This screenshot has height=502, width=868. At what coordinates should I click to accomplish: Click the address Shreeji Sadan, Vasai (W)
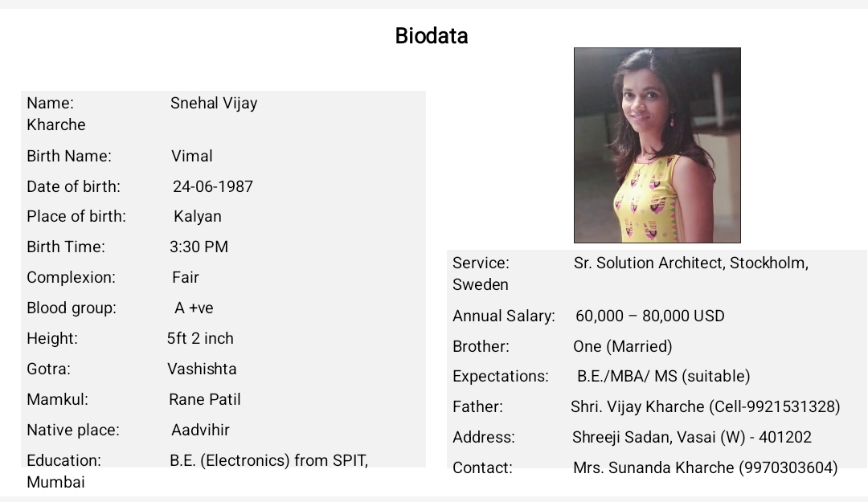[659, 437]
